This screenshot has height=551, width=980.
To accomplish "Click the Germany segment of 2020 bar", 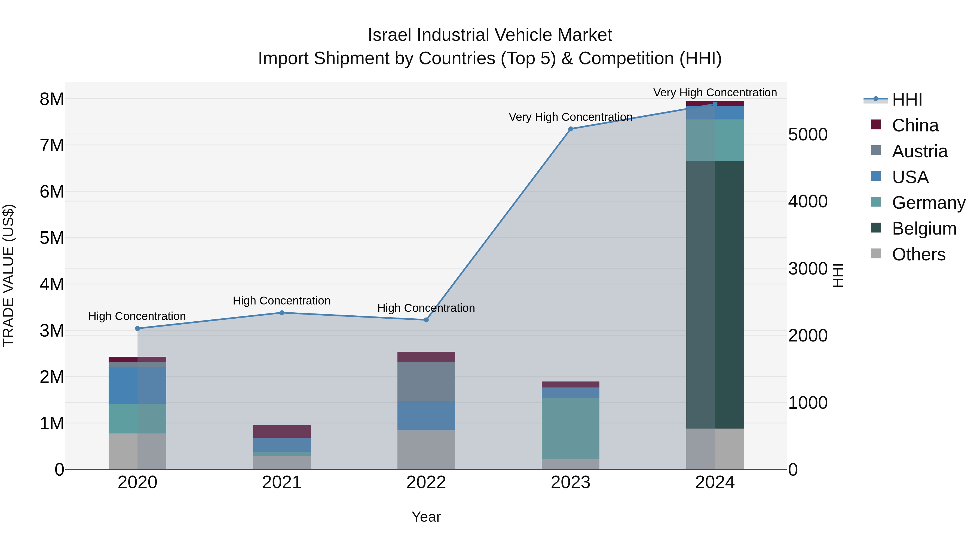I will pyautogui.click(x=137, y=419).
